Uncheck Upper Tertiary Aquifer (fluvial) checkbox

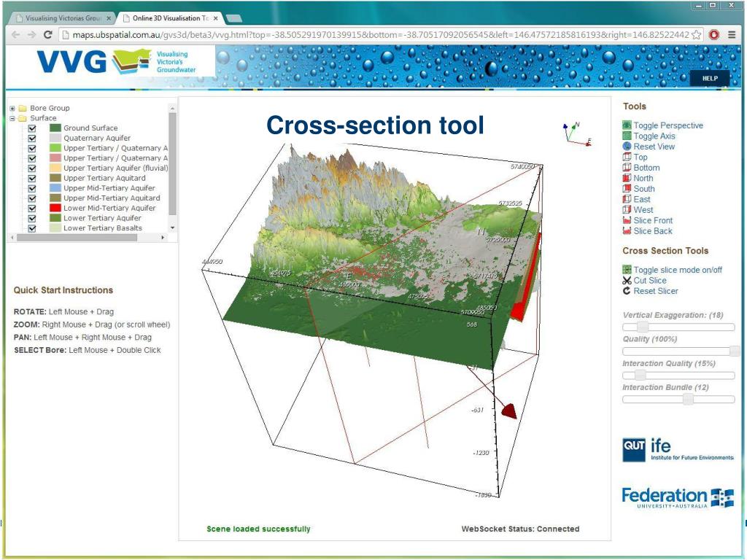point(32,168)
